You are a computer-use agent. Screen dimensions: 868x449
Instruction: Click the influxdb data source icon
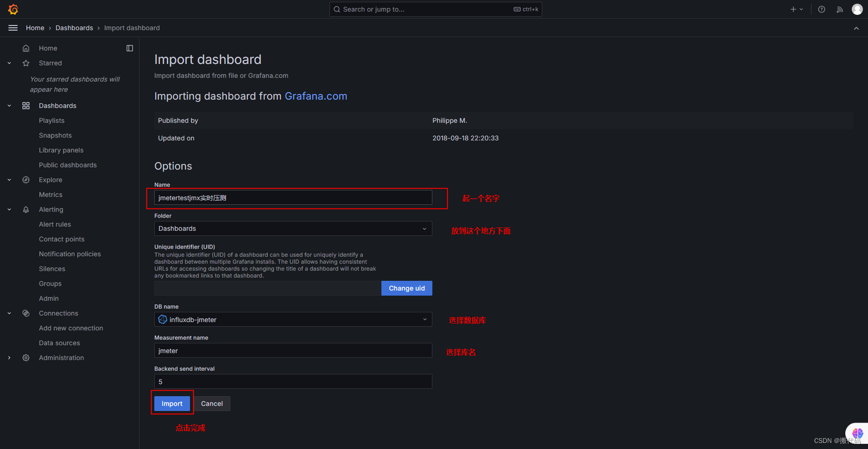[163, 319]
